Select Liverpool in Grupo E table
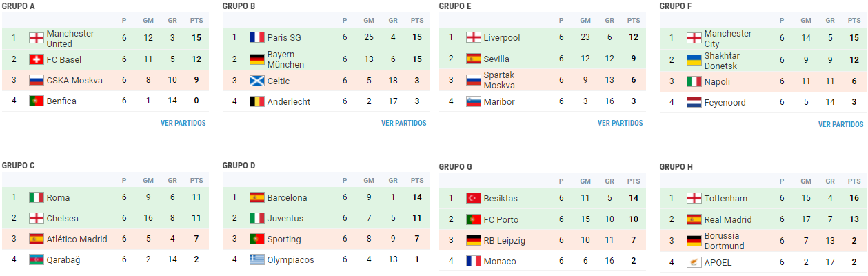Screen dimensions: 868x276 click(x=502, y=38)
